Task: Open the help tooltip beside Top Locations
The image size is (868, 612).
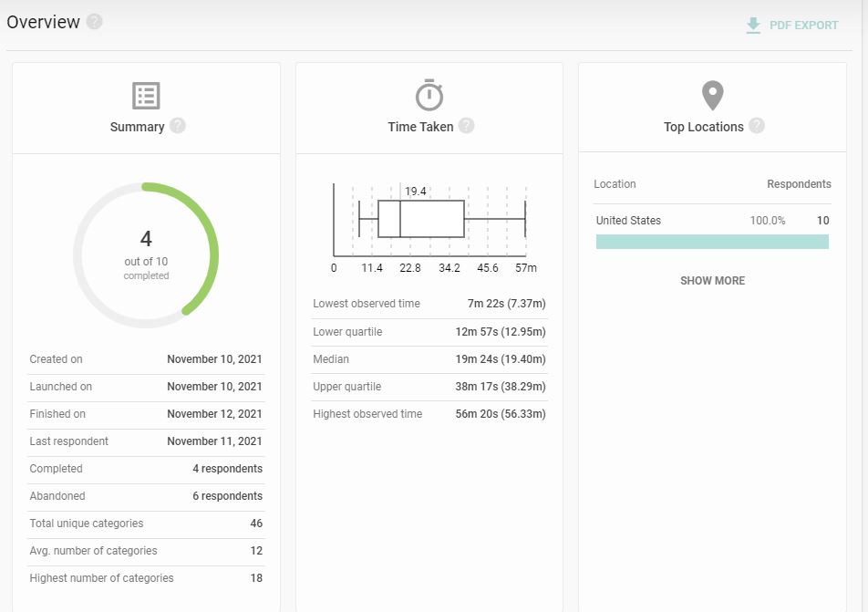Action: tap(757, 126)
